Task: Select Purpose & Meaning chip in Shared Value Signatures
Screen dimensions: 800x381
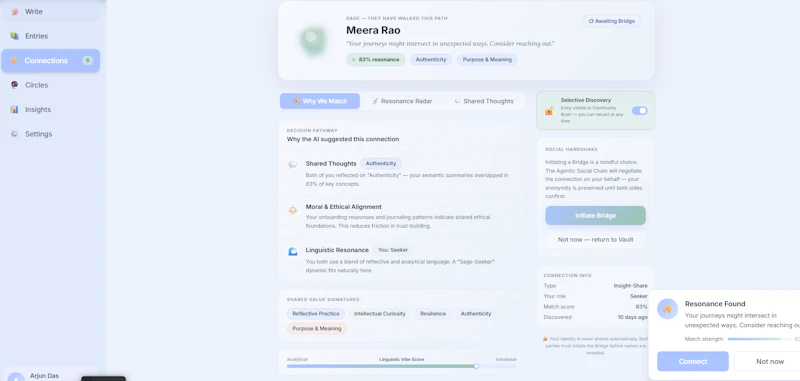Action: (317, 328)
